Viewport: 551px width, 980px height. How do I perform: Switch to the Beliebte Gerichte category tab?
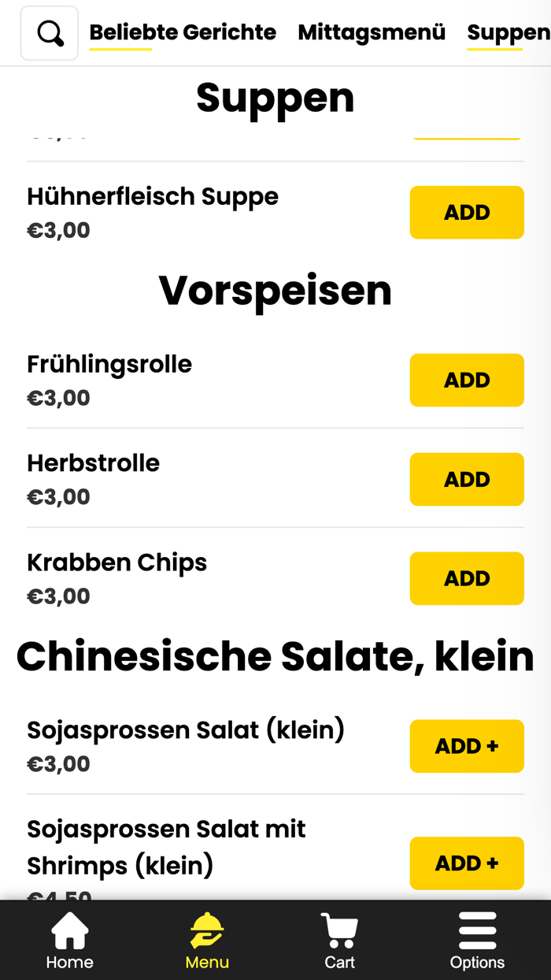(183, 32)
